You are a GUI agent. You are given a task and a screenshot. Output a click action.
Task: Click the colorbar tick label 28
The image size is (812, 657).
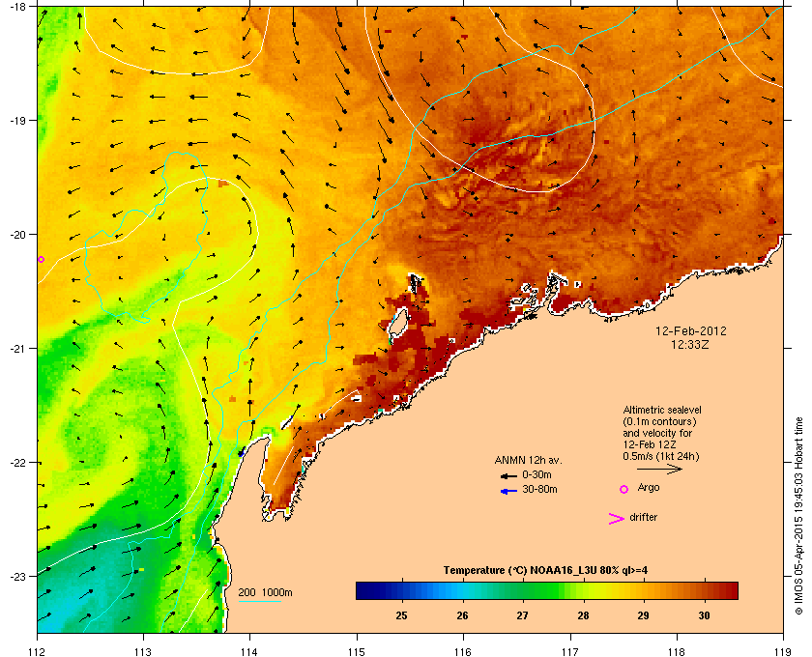coord(584,615)
